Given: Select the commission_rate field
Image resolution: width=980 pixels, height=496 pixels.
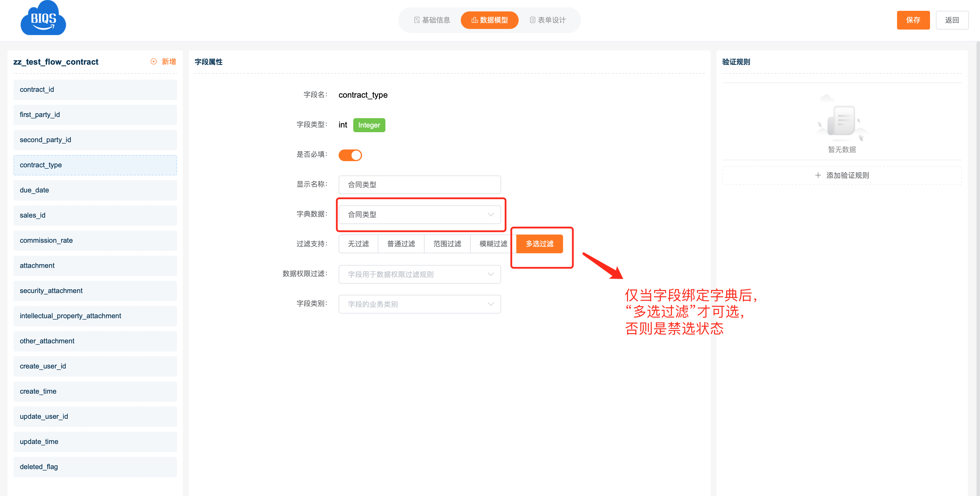Looking at the screenshot, I should point(95,240).
